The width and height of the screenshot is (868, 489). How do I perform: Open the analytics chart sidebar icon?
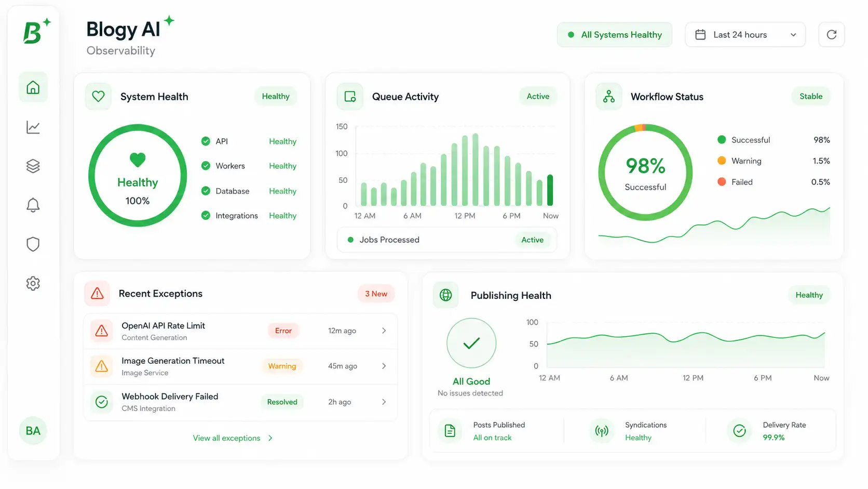[x=33, y=127]
